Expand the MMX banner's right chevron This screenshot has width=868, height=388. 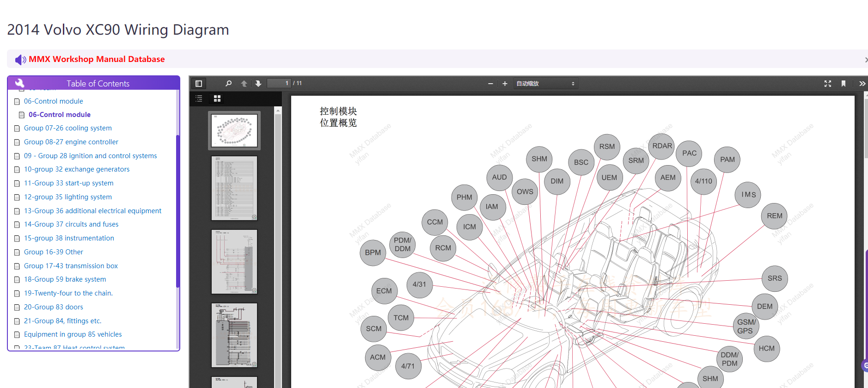866,60
